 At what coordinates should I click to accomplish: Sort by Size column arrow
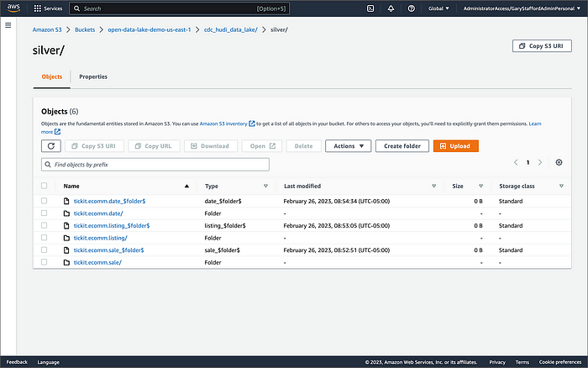(480, 186)
